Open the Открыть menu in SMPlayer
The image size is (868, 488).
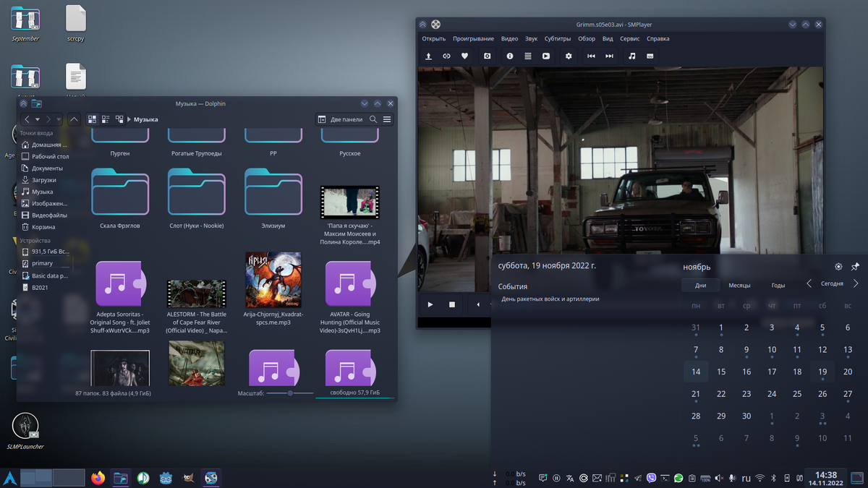[x=434, y=39]
